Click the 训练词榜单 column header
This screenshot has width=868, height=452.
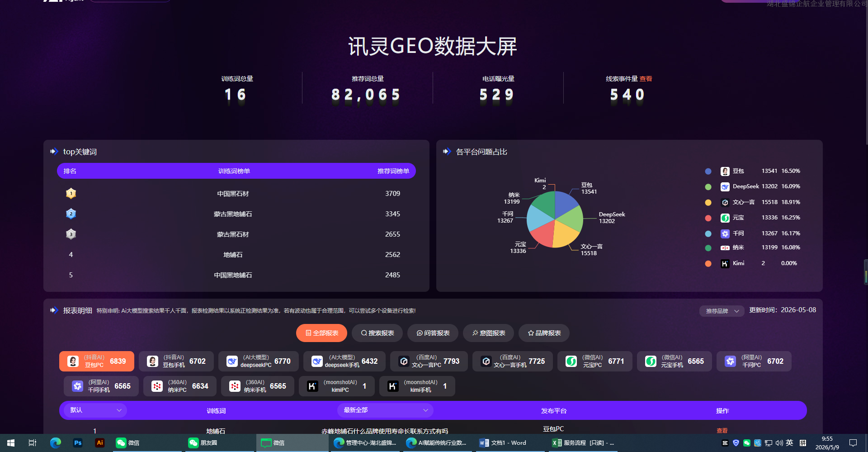tap(234, 171)
